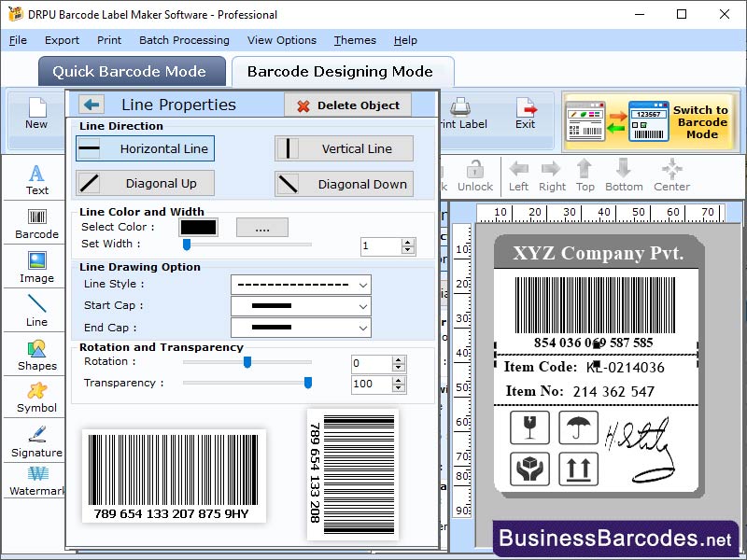Align object Left
Image resolution: width=747 pixels, height=560 pixels.
click(x=518, y=175)
